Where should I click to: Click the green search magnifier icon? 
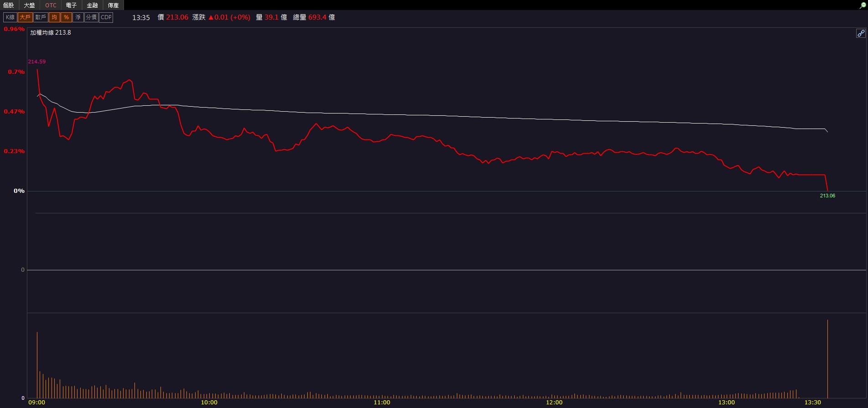click(863, 5)
